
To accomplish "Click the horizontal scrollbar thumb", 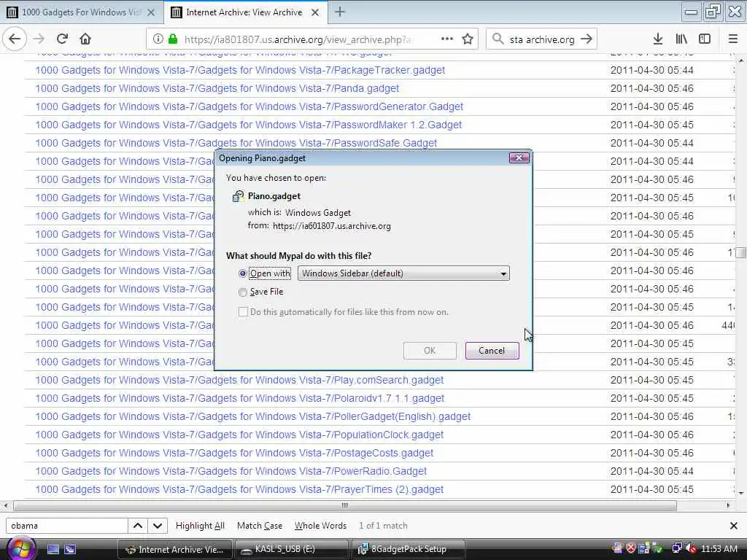I will 345,505.
